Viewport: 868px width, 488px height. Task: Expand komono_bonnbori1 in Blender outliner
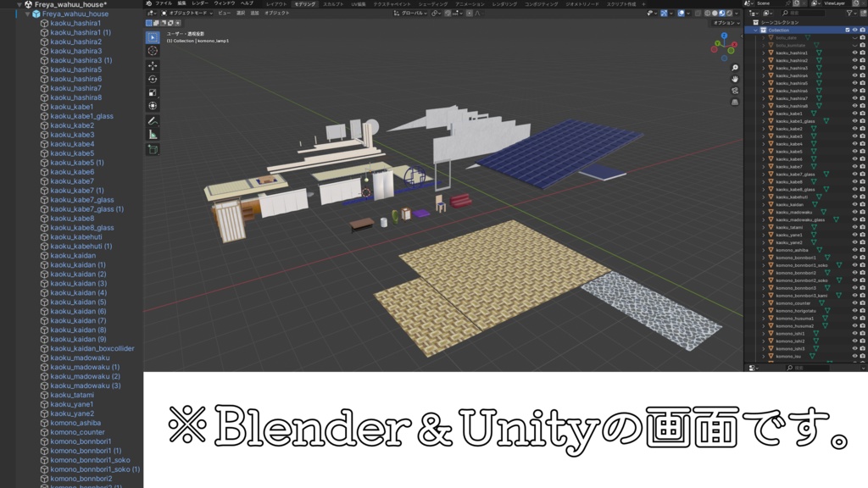point(764,258)
